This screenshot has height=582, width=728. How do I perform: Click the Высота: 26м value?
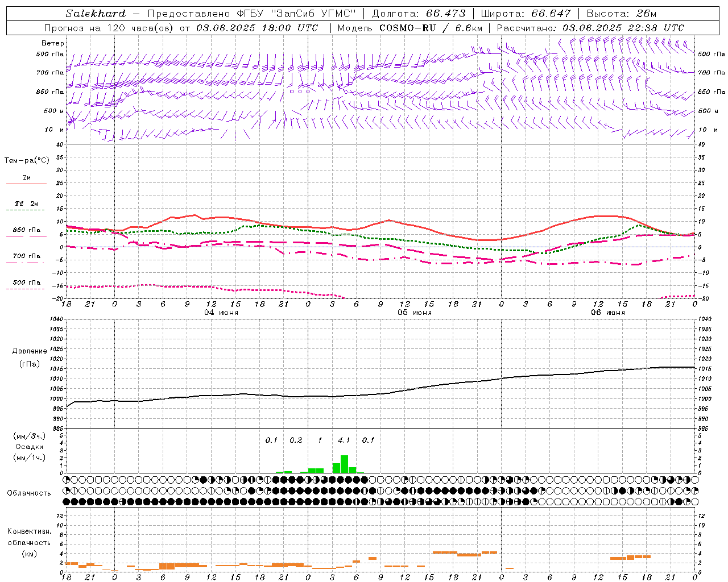click(x=621, y=14)
